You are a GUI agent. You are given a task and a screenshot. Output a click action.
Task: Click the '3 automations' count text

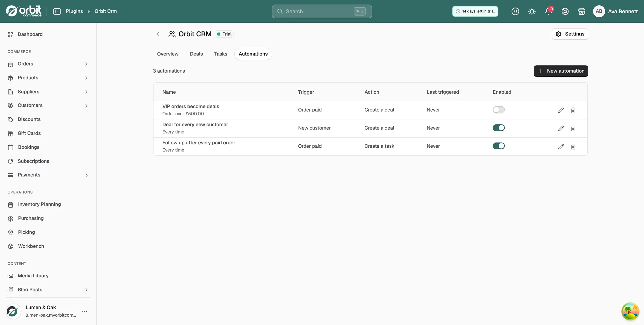[169, 71]
